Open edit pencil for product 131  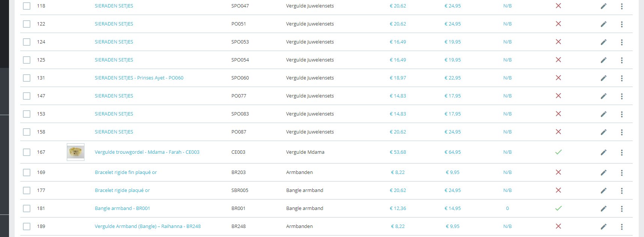pyautogui.click(x=603, y=78)
